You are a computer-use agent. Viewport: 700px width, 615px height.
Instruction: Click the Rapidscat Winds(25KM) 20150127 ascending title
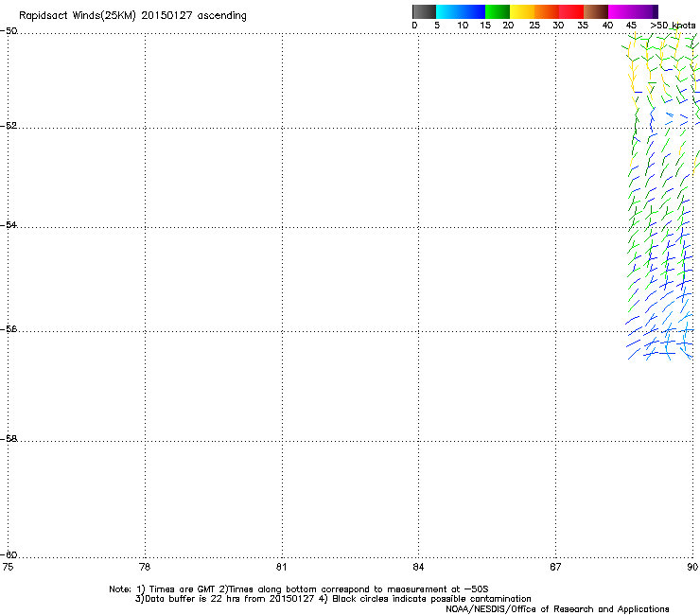point(132,16)
